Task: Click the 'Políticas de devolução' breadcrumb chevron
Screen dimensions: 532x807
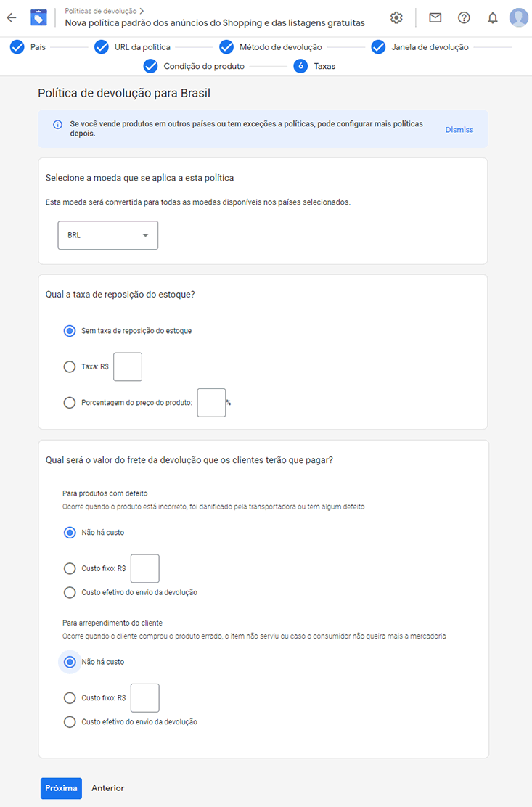Action: point(142,11)
